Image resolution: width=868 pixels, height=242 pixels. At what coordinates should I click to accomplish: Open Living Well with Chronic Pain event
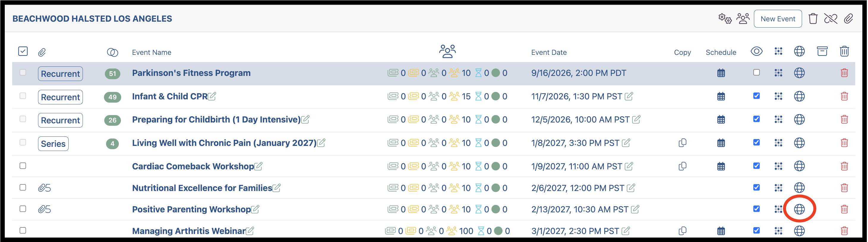224,143
